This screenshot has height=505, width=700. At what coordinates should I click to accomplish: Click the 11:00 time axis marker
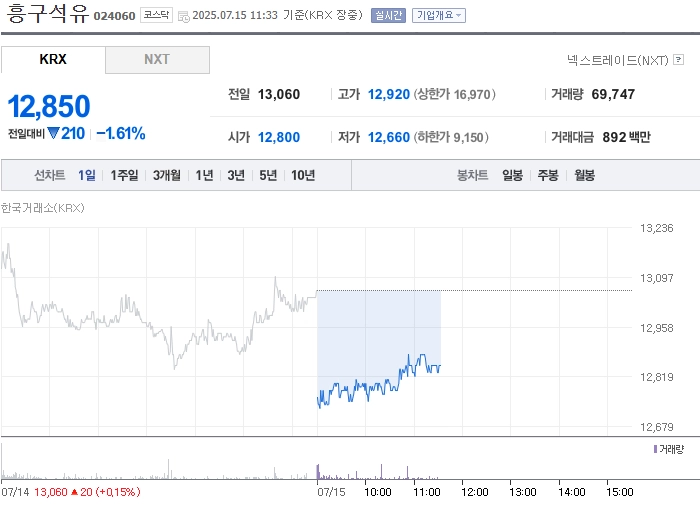426,492
